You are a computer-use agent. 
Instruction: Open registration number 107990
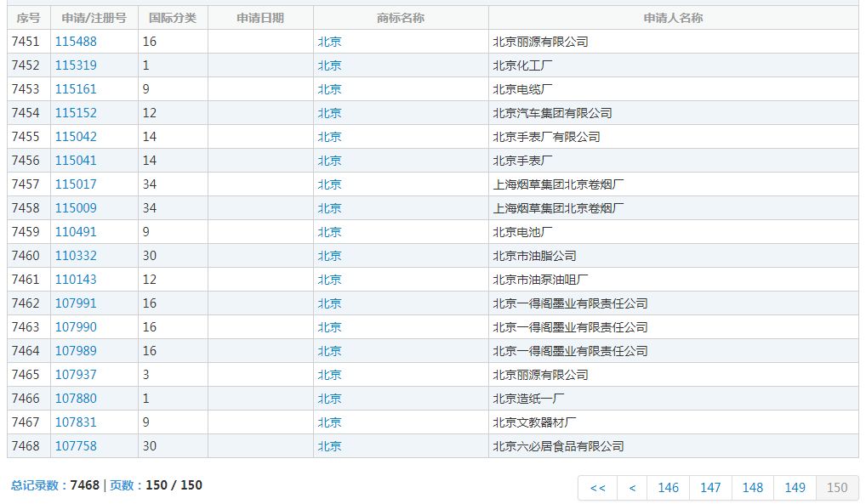click(76, 327)
